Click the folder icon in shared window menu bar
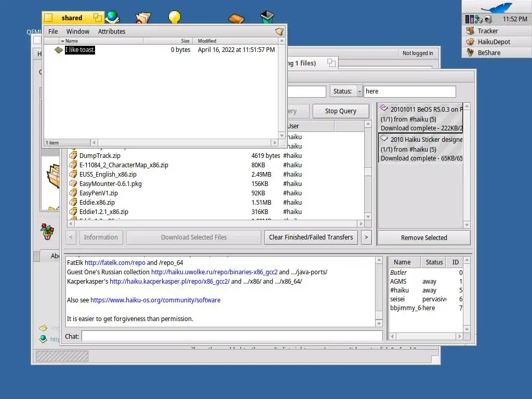The width and height of the screenshot is (532, 399). pyautogui.click(x=279, y=32)
